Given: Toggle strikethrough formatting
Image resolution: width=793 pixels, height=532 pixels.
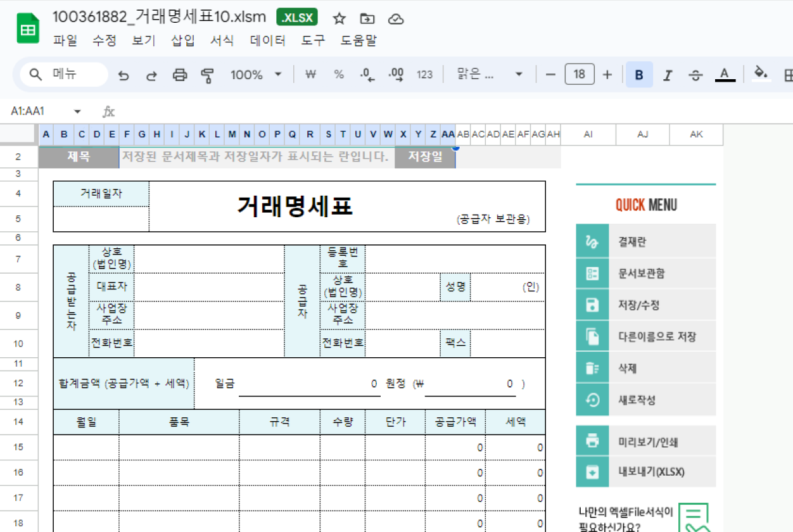Looking at the screenshot, I should pyautogui.click(x=695, y=75).
